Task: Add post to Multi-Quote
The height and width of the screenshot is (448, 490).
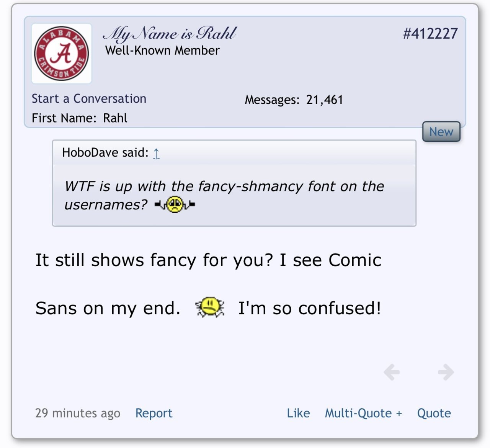Action: 363,413
